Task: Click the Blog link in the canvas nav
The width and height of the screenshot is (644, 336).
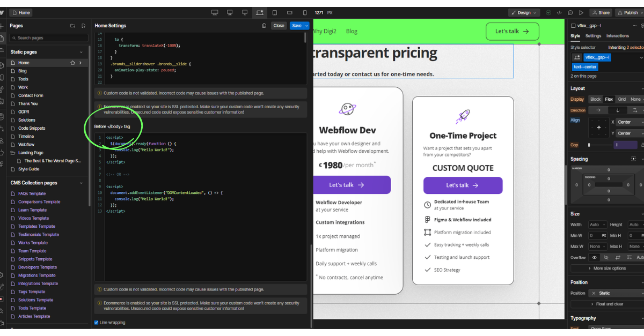Action: 352,31
